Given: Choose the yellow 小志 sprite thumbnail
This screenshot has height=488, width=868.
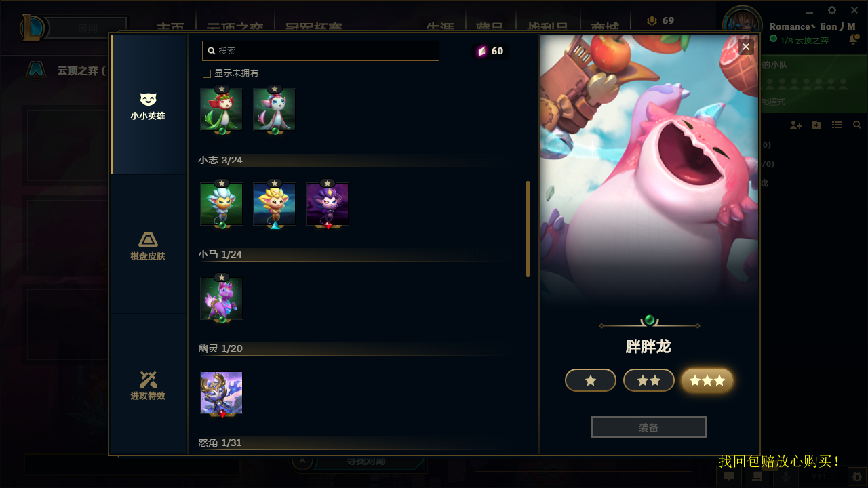Looking at the screenshot, I should point(275,204).
